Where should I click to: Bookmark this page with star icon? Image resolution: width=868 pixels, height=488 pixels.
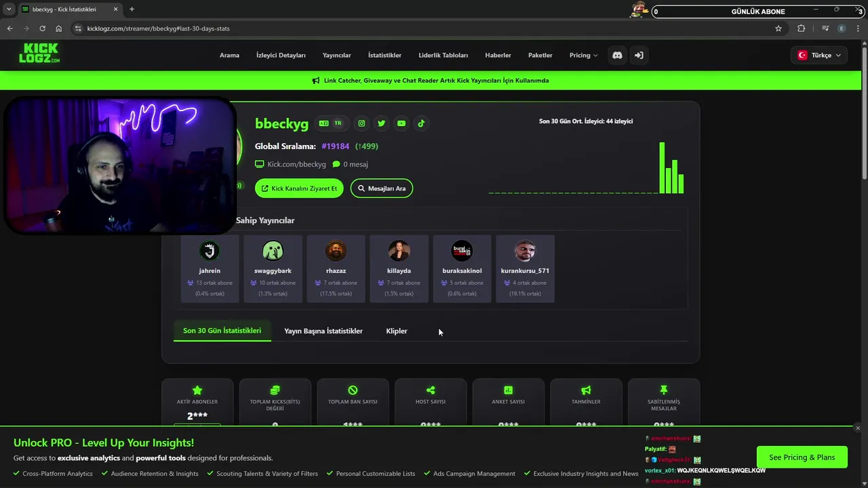click(778, 28)
